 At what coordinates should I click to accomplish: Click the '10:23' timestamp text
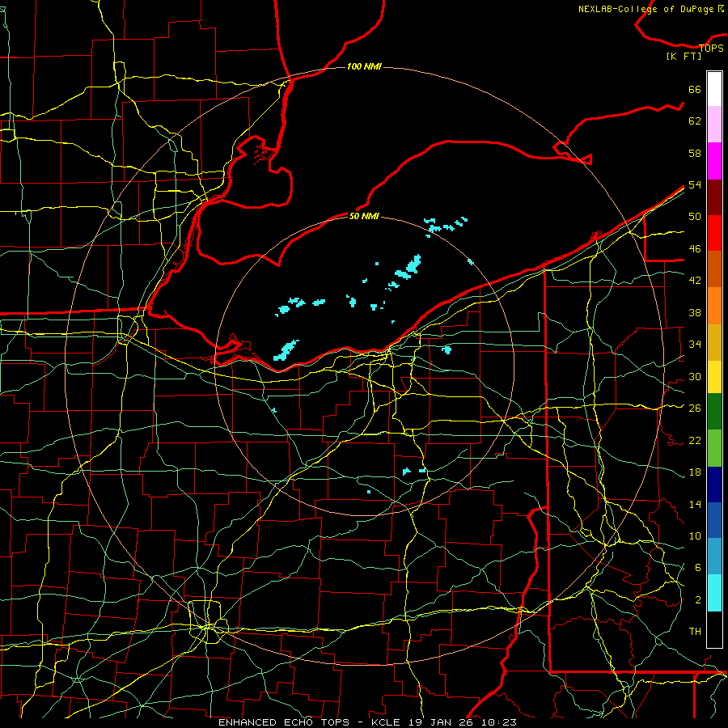(x=499, y=722)
